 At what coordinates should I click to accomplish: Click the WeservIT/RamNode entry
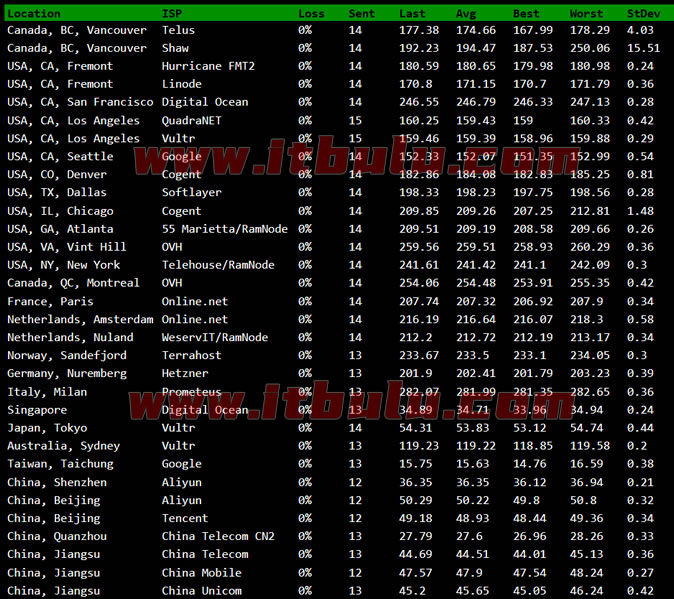(215, 338)
